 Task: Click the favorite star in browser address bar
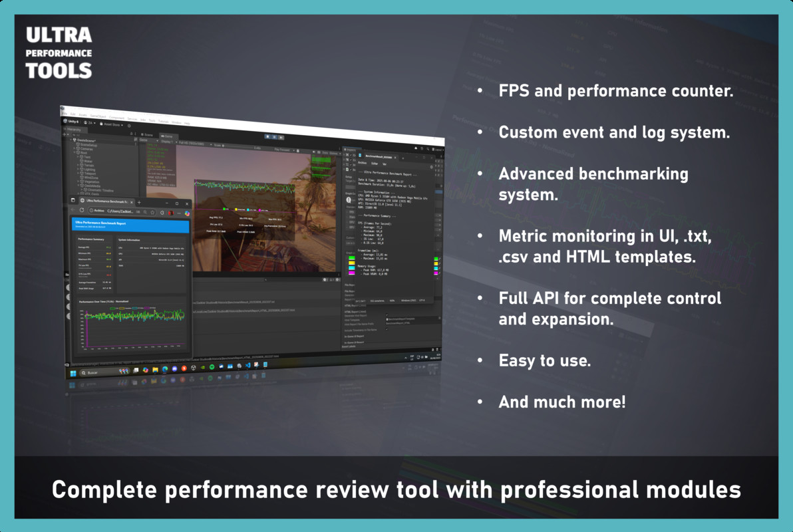[x=152, y=212]
